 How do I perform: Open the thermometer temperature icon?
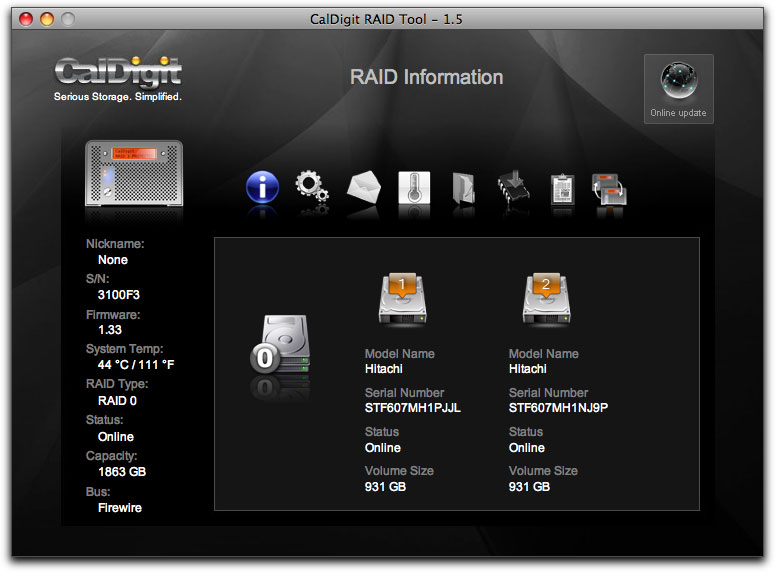(414, 188)
